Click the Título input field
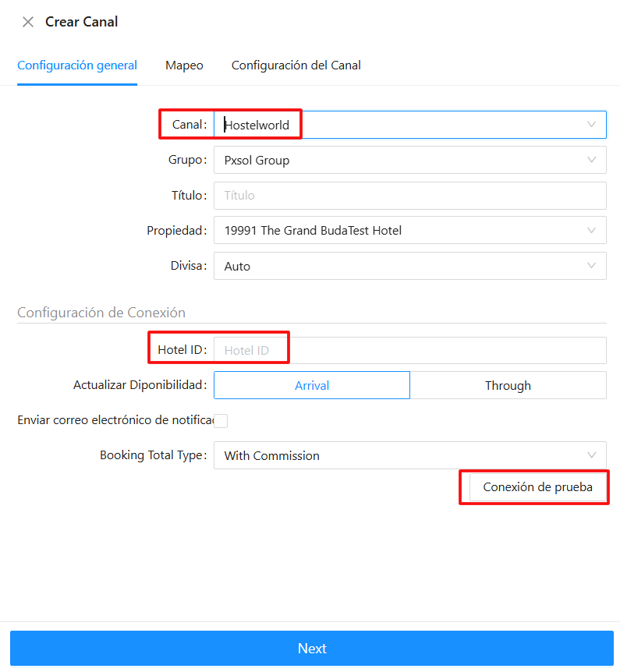The width and height of the screenshot is (620, 672). click(409, 195)
